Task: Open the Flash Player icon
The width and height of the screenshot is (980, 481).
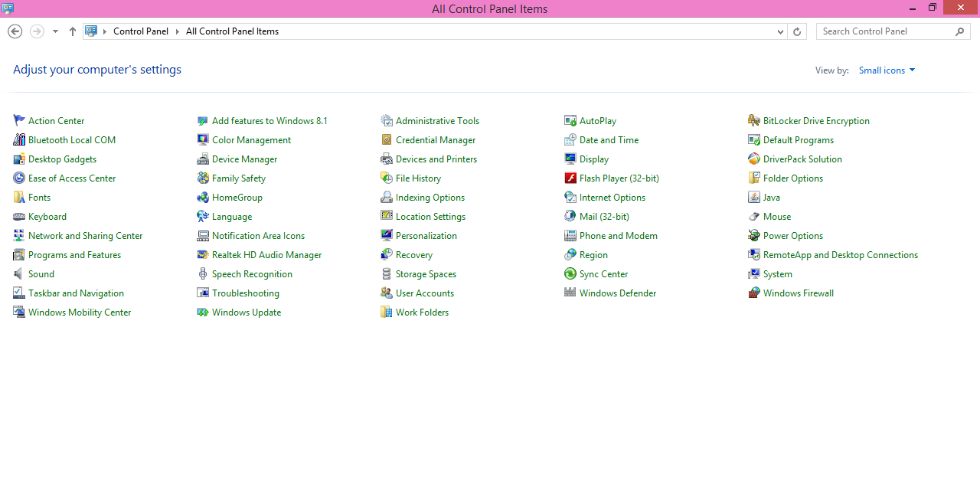Action: click(570, 178)
